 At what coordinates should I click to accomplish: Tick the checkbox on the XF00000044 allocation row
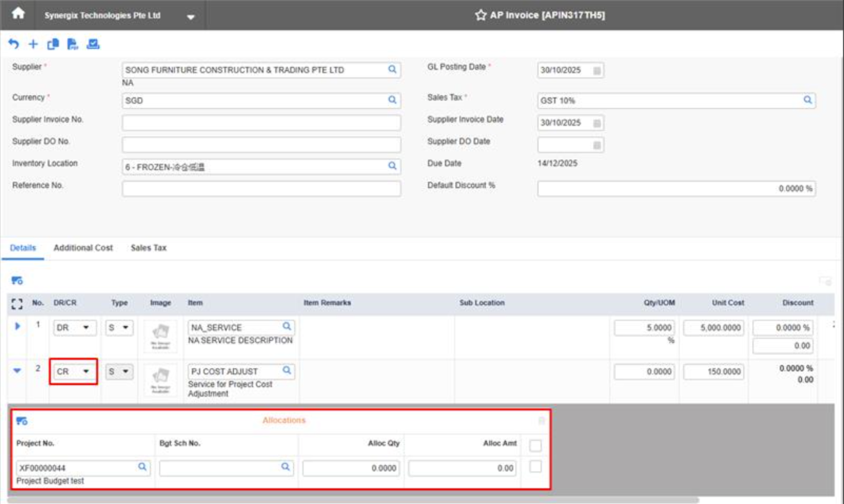(x=535, y=467)
